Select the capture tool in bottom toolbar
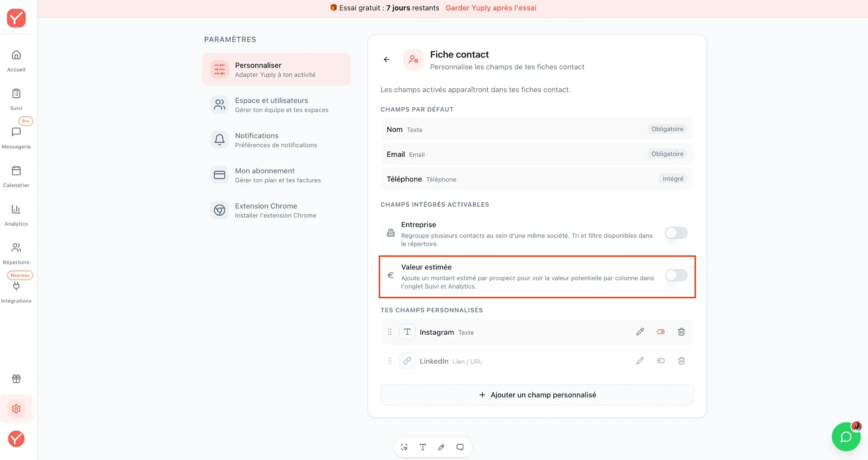Viewport: 868px width, 460px height. click(404, 447)
